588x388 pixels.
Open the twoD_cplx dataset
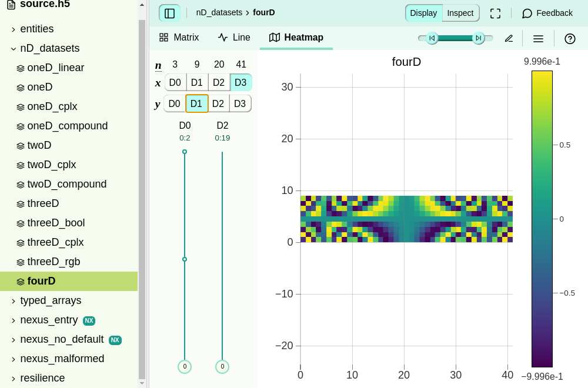tap(69, 165)
